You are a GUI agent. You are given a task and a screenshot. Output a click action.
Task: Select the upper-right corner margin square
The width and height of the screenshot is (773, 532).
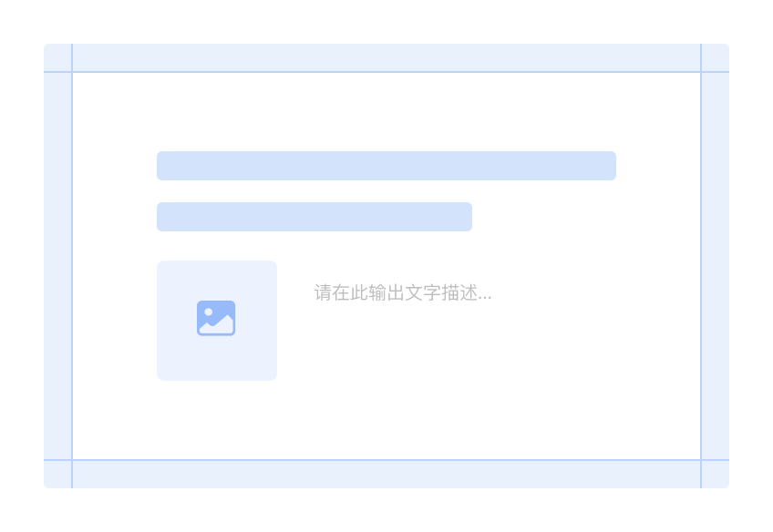point(716,57)
